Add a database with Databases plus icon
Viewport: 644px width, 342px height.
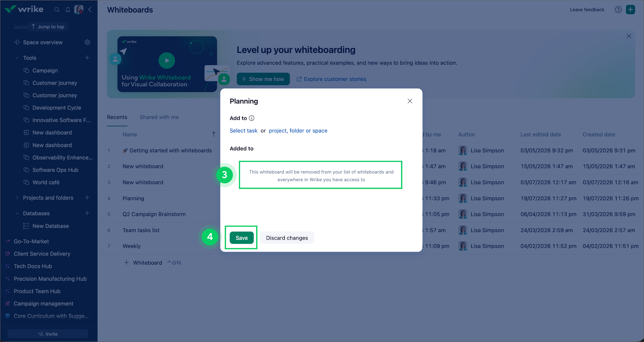(87, 213)
